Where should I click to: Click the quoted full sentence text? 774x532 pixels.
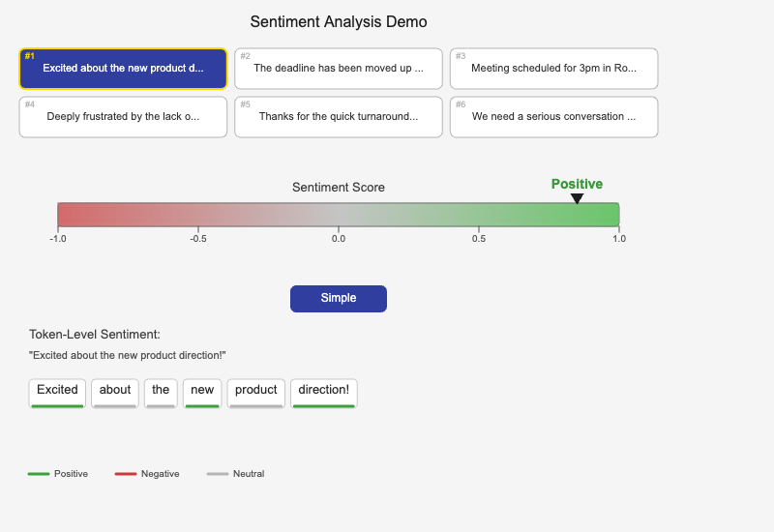[127, 356]
